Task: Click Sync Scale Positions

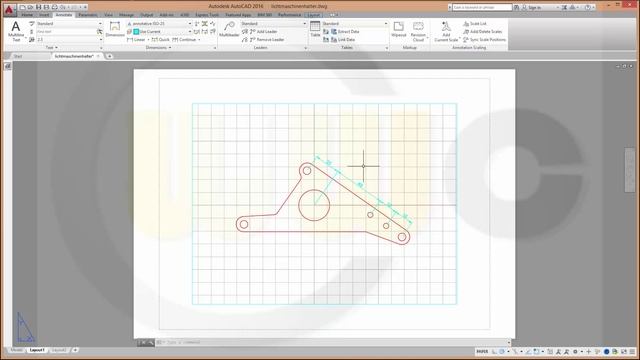Action: 484,40
